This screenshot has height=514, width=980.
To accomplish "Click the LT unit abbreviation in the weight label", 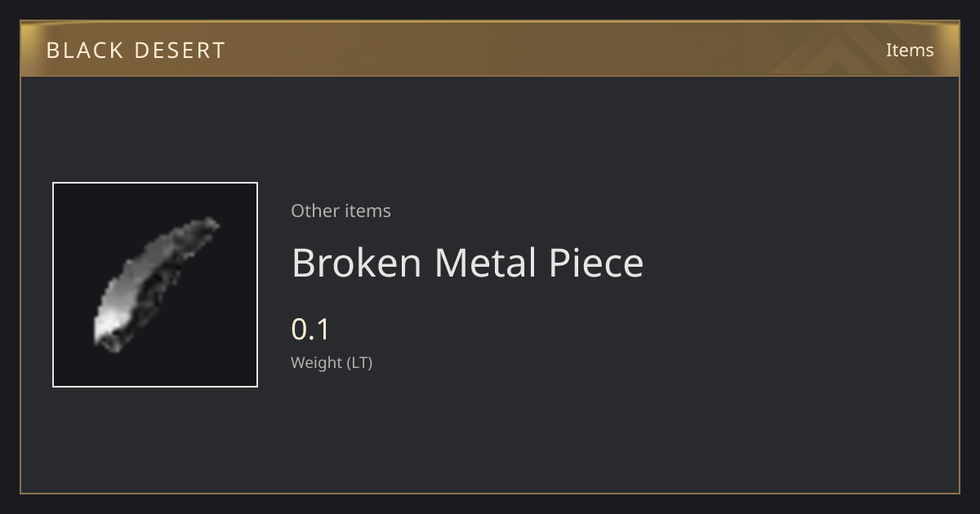I will click(x=359, y=363).
